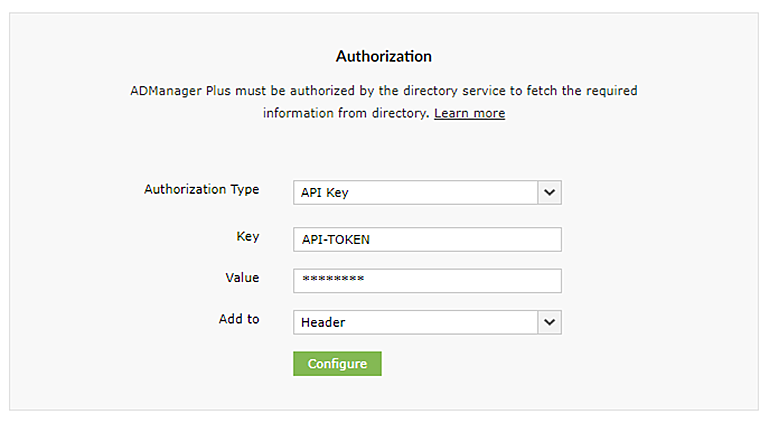The height and width of the screenshot is (423, 769).
Task: Select the Header option text
Action: pos(323,322)
